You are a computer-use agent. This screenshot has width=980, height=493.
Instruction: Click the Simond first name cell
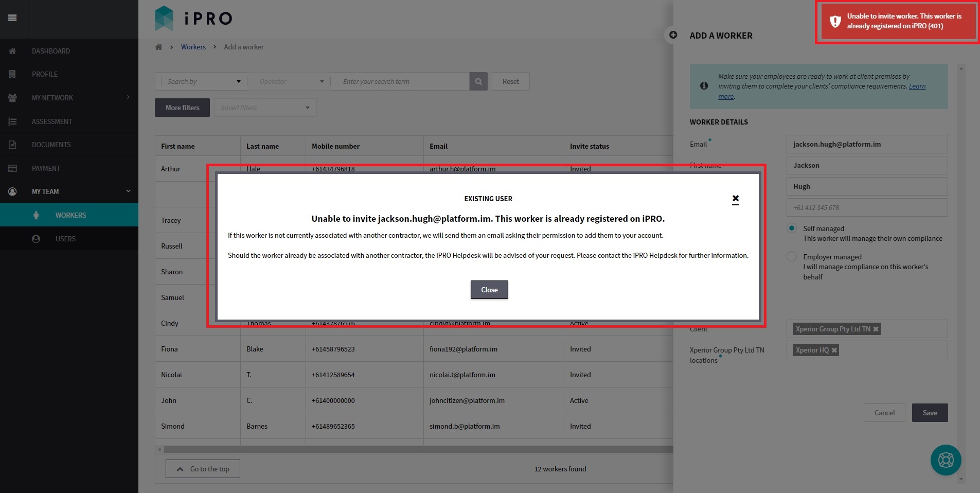pos(198,426)
